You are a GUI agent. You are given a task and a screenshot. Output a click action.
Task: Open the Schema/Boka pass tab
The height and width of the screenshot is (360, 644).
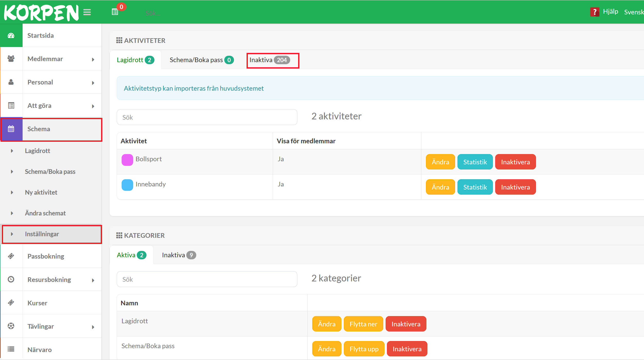click(201, 60)
